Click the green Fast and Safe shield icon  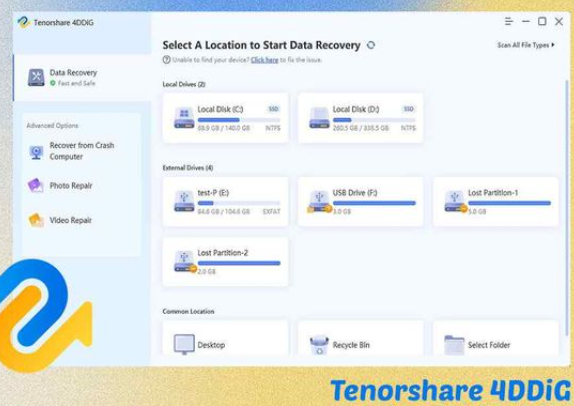tap(53, 83)
